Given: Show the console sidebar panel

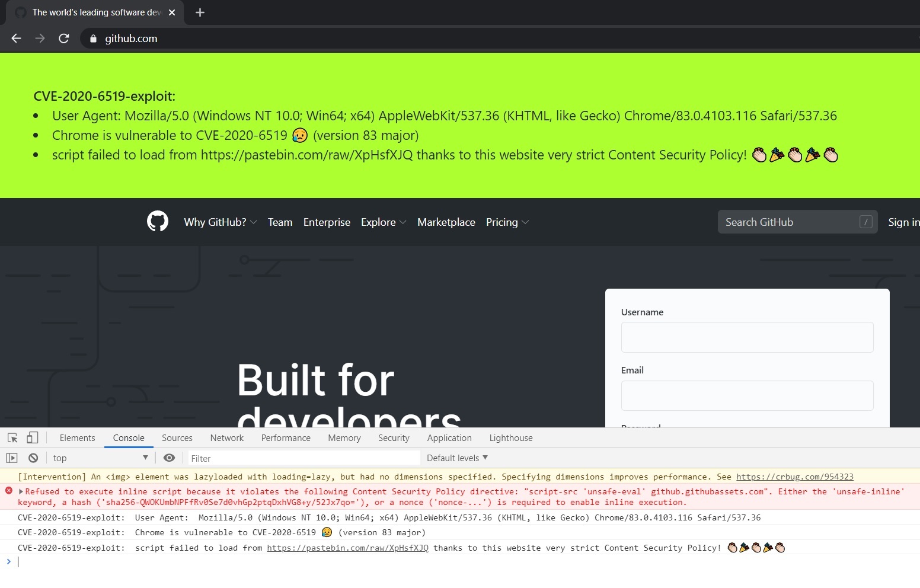Looking at the screenshot, I should (12, 458).
